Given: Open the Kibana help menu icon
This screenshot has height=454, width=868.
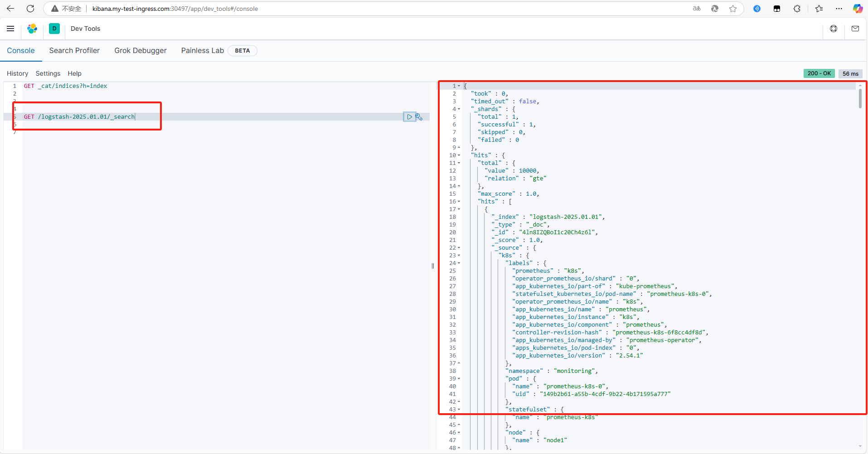Looking at the screenshot, I should click(834, 29).
